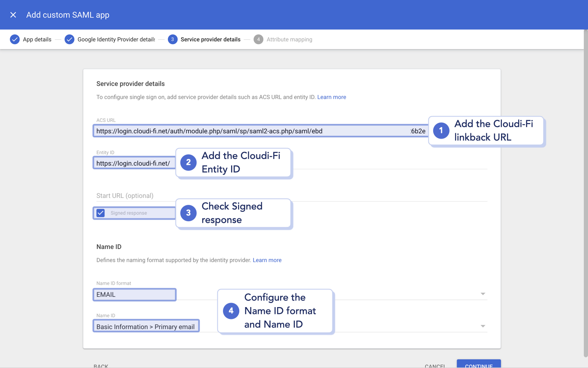Switch to the App details step
Screen dimensions: 588x368
[37, 39]
